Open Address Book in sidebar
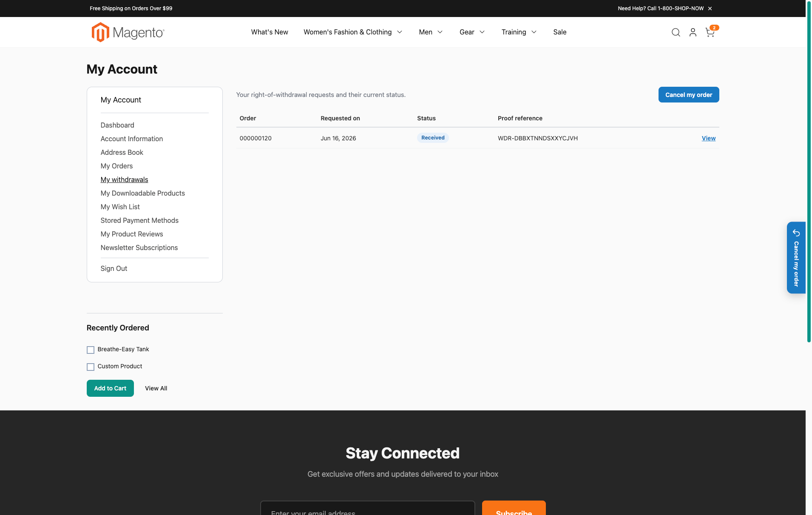This screenshot has height=515, width=812. [x=122, y=152]
